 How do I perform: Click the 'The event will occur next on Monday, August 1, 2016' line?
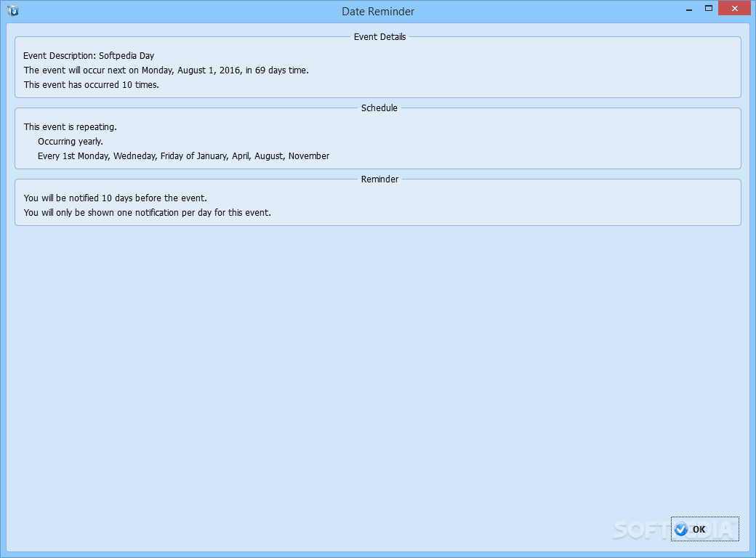pos(166,70)
